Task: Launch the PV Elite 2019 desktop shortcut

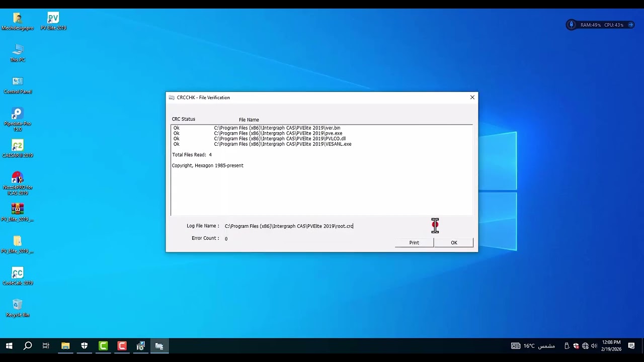Action: point(53,22)
